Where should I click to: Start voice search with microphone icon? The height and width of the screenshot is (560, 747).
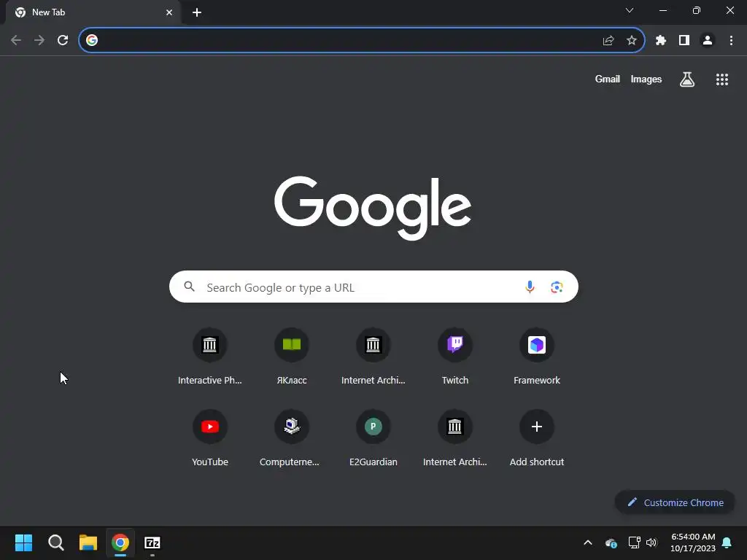pyautogui.click(x=530, y=287)
